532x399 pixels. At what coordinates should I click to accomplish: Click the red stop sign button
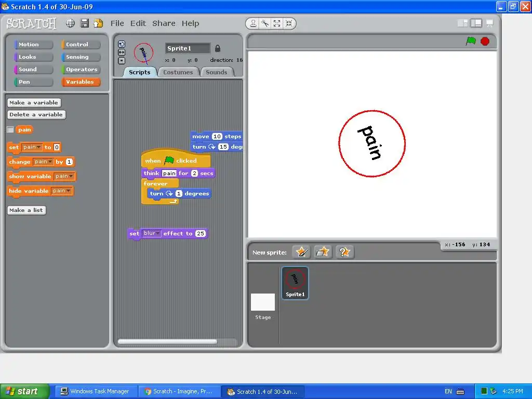coord(485,42)
